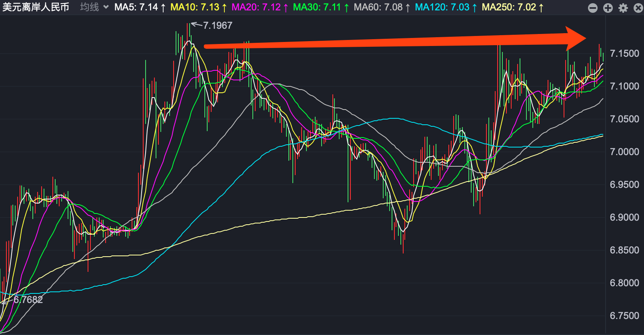
Task: Click the 6.8500 price axis label
Action: 624,250
